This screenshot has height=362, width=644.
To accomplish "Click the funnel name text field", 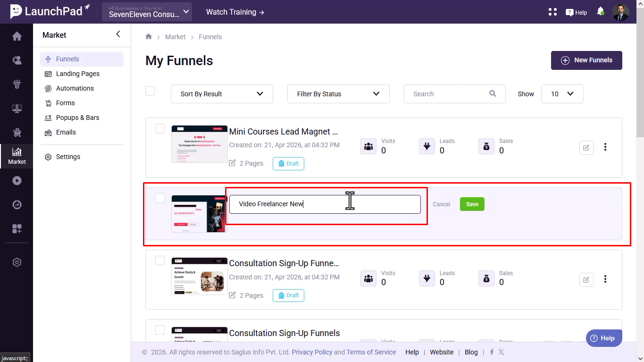I will (x=325, y=204).
